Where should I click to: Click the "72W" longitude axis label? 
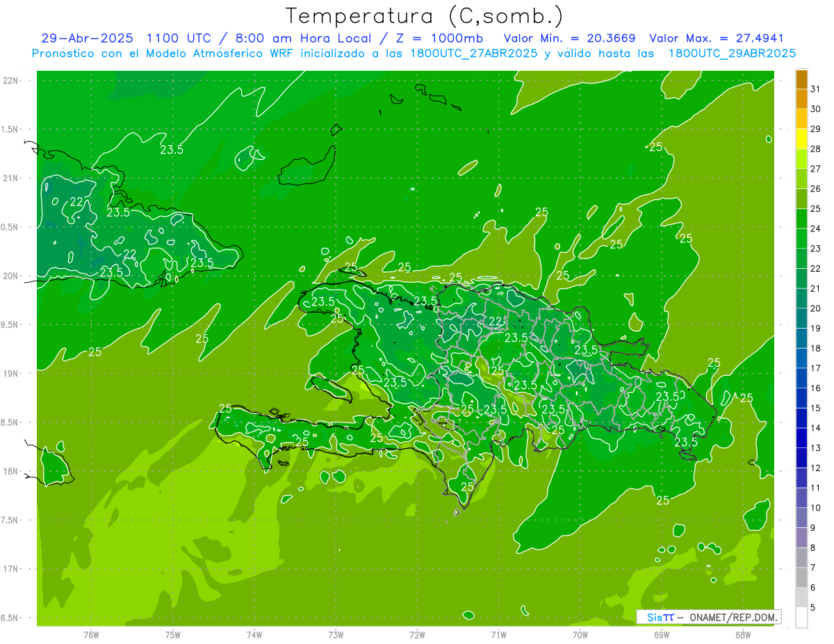click(417, 635)
